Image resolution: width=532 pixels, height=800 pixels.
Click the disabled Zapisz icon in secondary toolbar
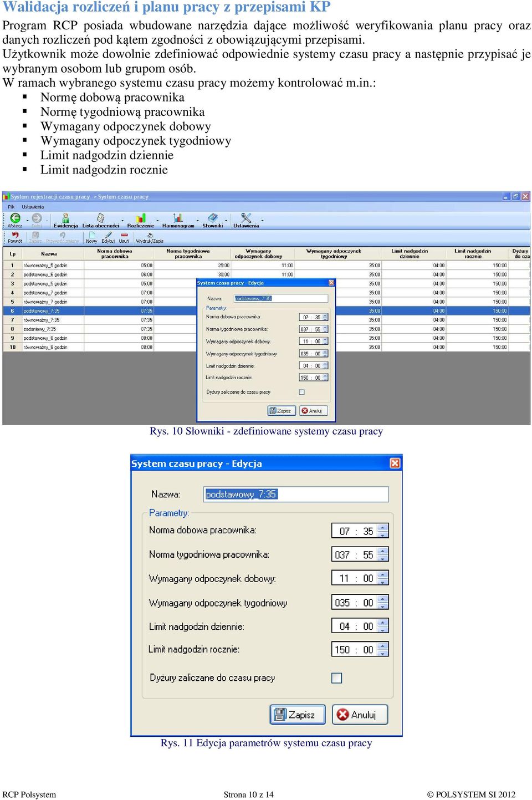point(35,235)
